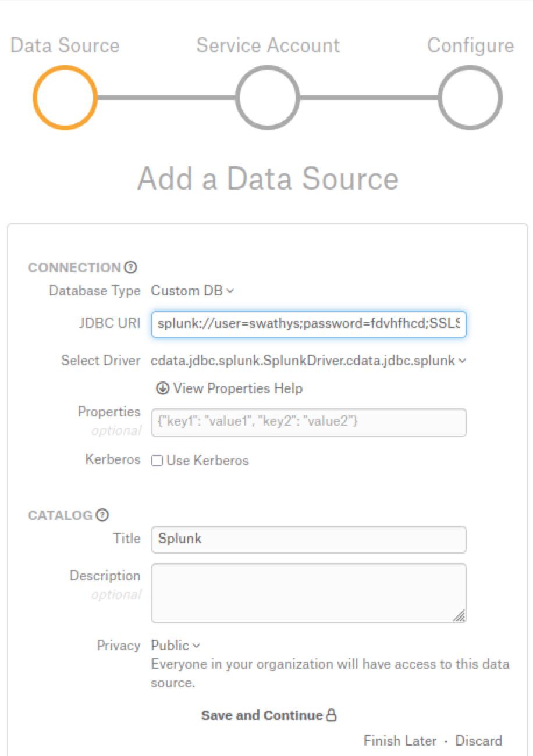Open the Select Driver dropdown
The width and height of the screenshot is (533, 756).
[x=308, y=361]
